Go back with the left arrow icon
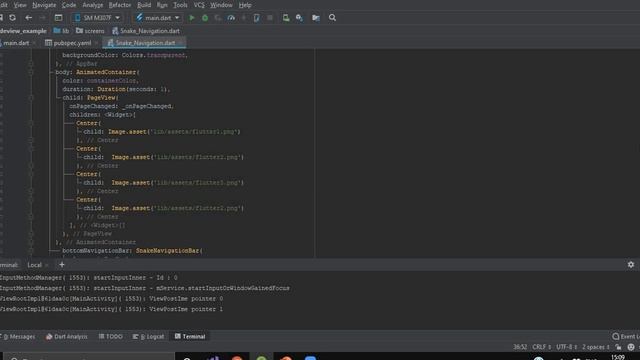The width and height of the screenshot is (640, 360). pyautogui.click(x=29, y=18)
